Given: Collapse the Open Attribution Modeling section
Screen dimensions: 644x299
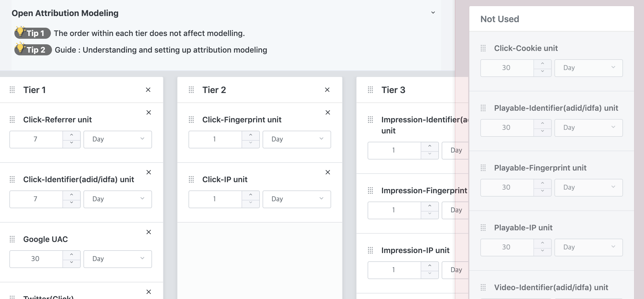Looking at the screenshot, I should coord(433,13).
